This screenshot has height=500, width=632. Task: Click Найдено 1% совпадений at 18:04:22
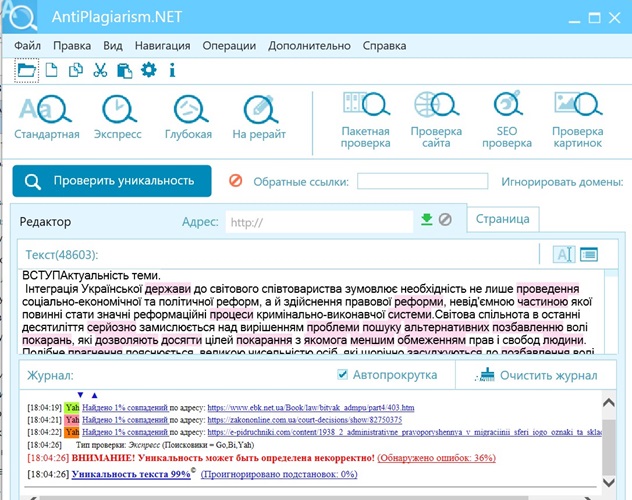[x=125, y=432]
